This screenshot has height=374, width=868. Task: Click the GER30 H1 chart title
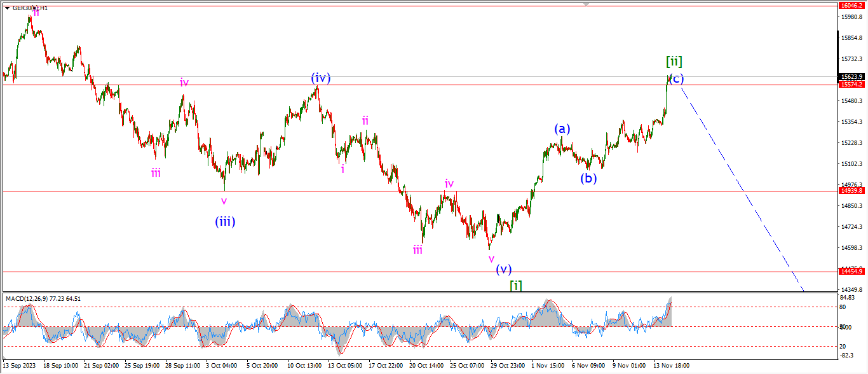point(29,8)
